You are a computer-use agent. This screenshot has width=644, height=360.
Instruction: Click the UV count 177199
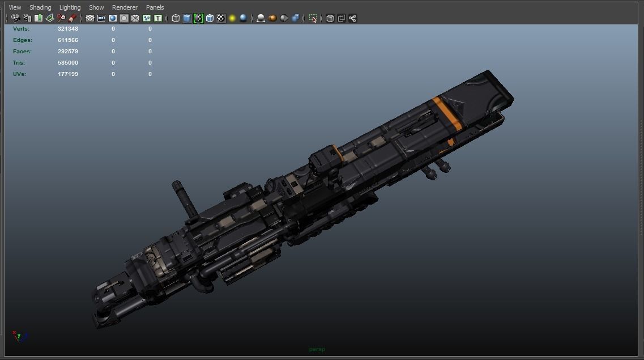[68, 74]
